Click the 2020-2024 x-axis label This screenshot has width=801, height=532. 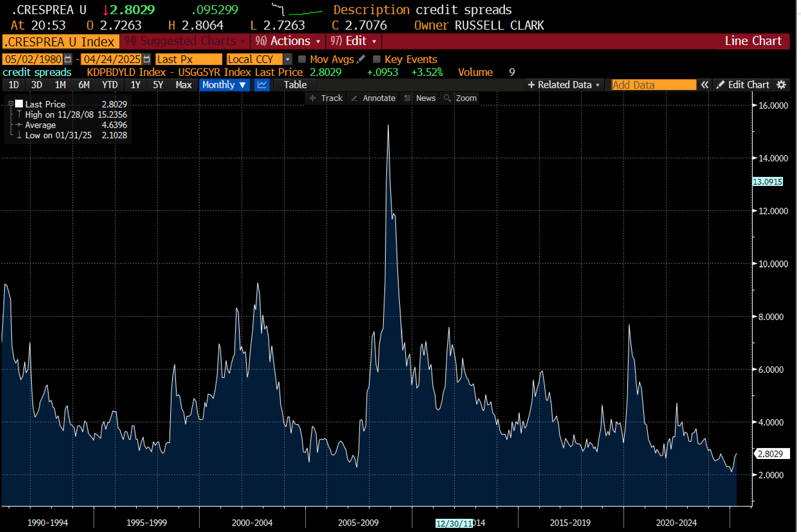tap(676, 523)
